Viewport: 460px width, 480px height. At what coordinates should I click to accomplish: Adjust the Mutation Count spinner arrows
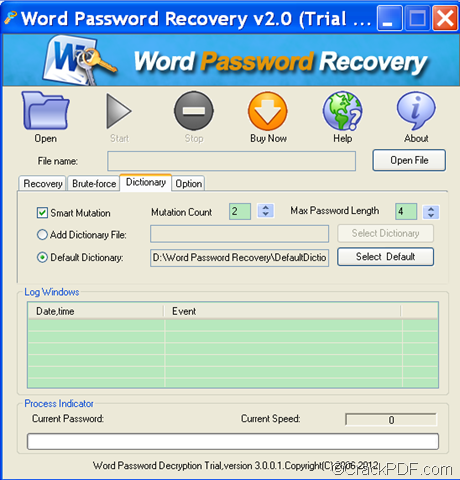[266, 211]
